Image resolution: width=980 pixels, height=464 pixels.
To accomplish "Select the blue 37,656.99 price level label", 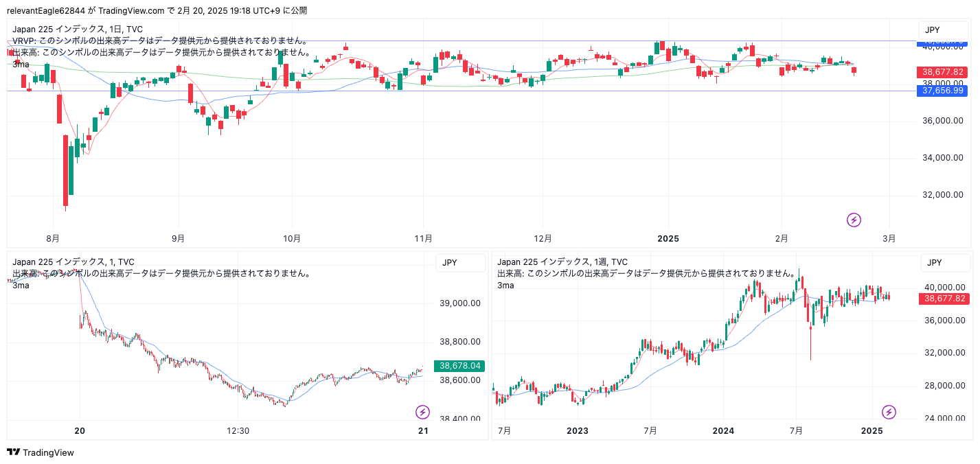I will pyautogui.click(x=942, y=91).
